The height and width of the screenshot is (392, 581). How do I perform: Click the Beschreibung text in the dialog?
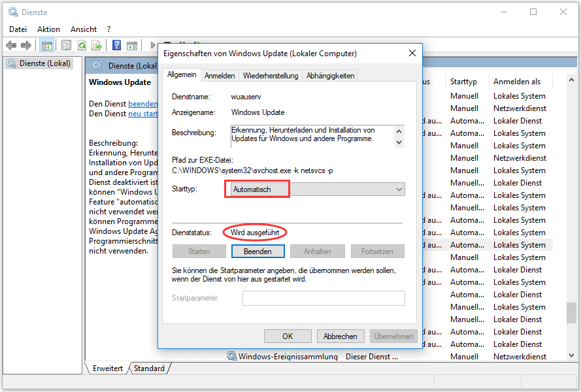tap(303, 135)
